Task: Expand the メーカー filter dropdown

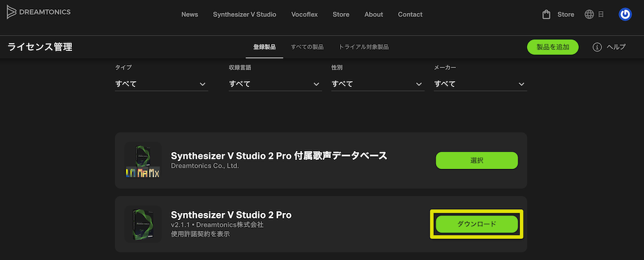Action: [x=480, y=84]
